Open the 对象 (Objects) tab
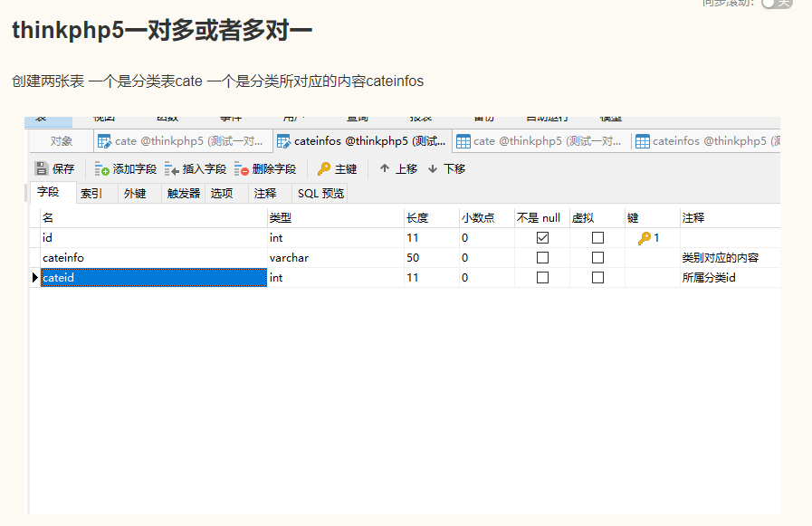The width and height of the screenshot is (812, 526). click(62, 141)
